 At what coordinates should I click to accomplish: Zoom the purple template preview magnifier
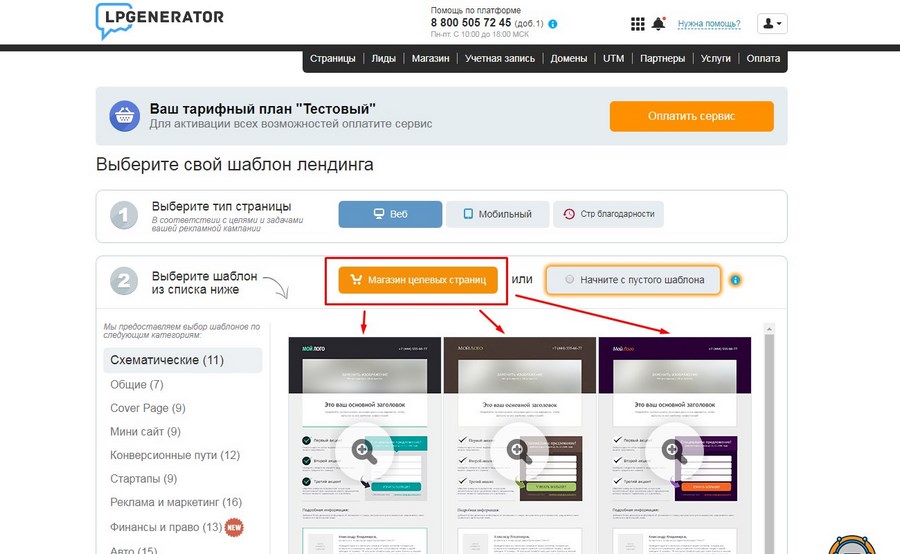pyautogui.click(x=674, y=451)
